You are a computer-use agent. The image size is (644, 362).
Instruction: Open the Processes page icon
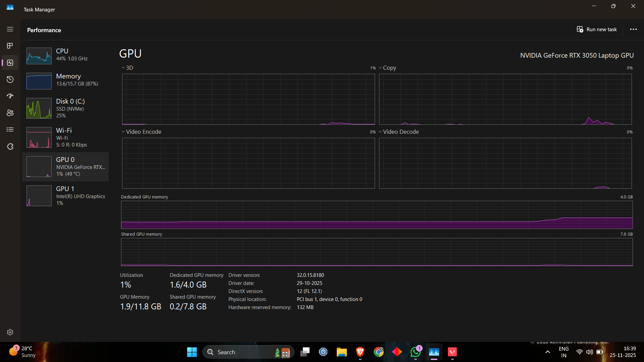[x=10, y=46]
